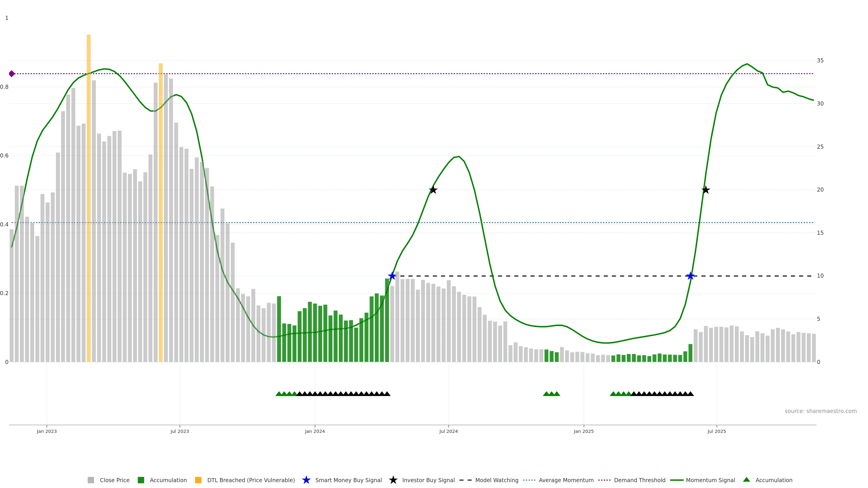Click the purple diamond Demand Threshold marker
Viewport: 868px width, 488px height.
pos(12,74)
